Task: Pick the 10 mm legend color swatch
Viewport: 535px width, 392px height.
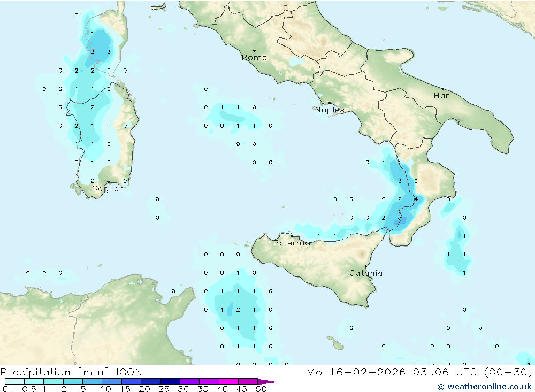Action: [x=112, y=381]
